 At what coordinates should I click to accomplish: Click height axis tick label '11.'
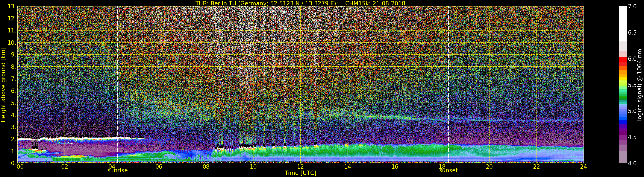point(12,31)
